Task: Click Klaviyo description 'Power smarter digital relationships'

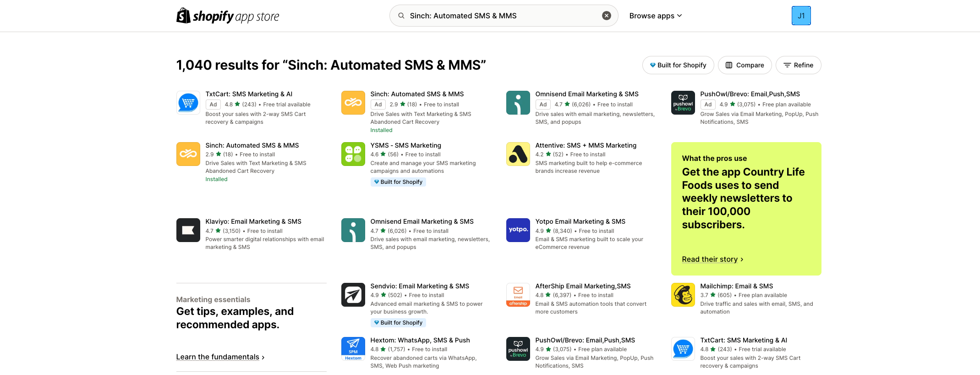Action: [x=265, y=243]
